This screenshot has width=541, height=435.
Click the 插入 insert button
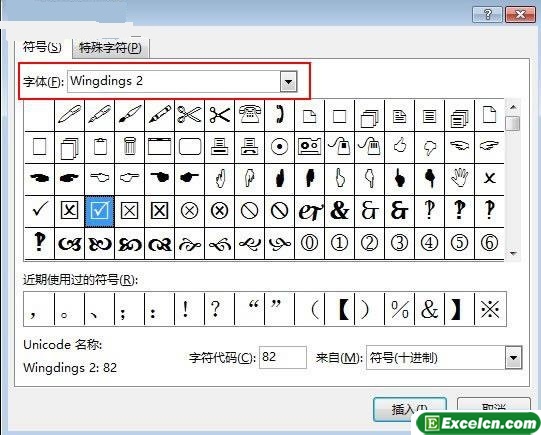[x=410, y=409]
